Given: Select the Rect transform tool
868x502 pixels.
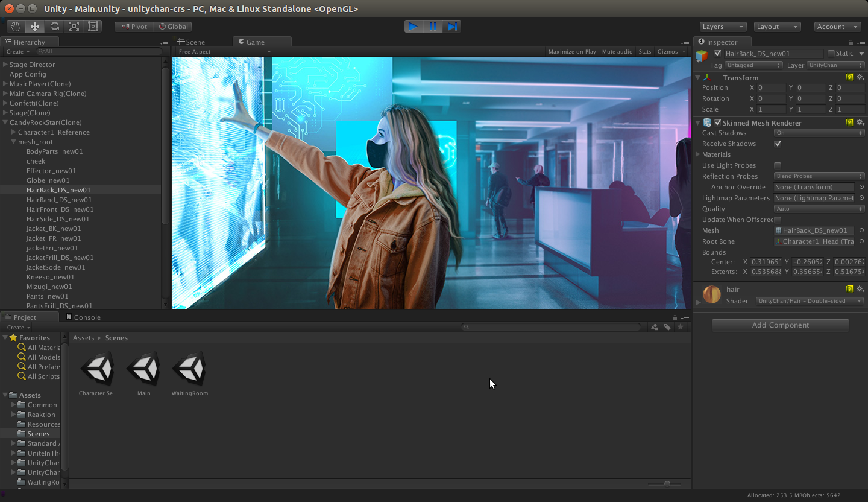Looking at the screenshot, I should coord(93,26).
